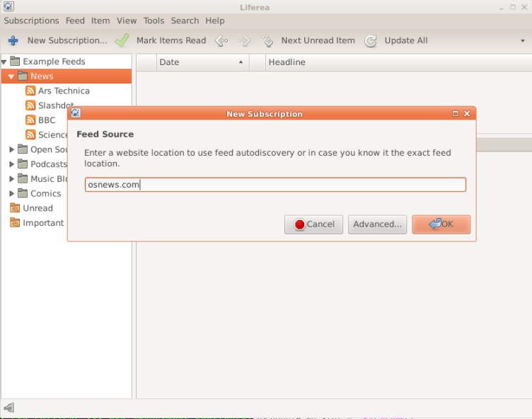Click the feed source URL text field
This screenshot has width=532, height=419.
(x=275, y=185)
